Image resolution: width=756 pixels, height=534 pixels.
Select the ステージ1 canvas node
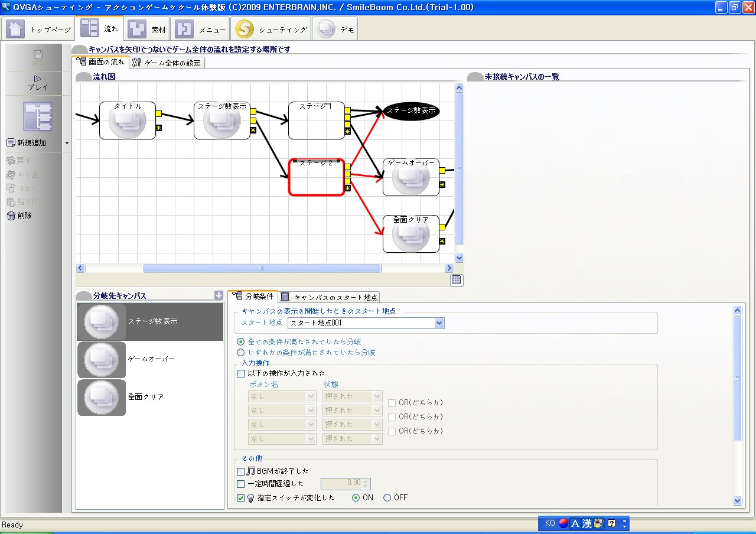(317, 120)
